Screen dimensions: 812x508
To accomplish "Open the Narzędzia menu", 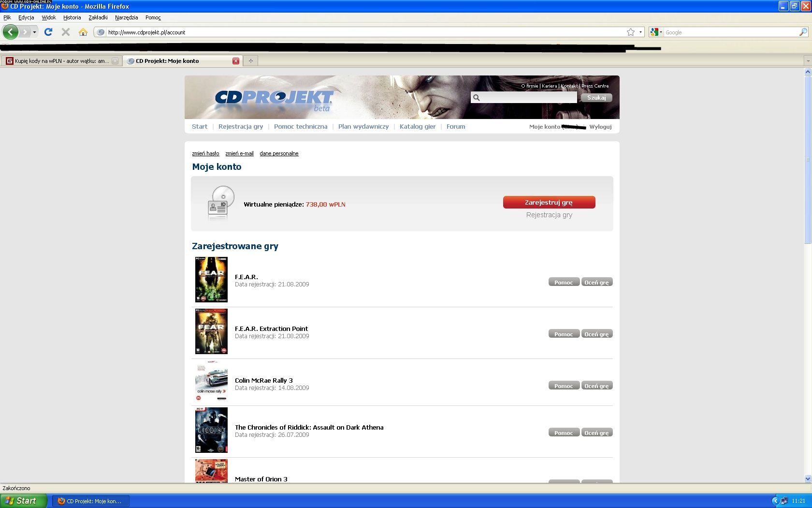I will (127, 17).
